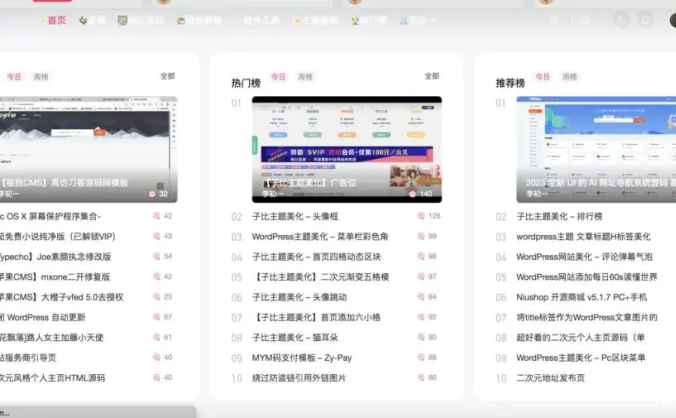Open WordPress网站添加每日60s读懂世界
The image size is (676, 418).
(x=587, y=277)
